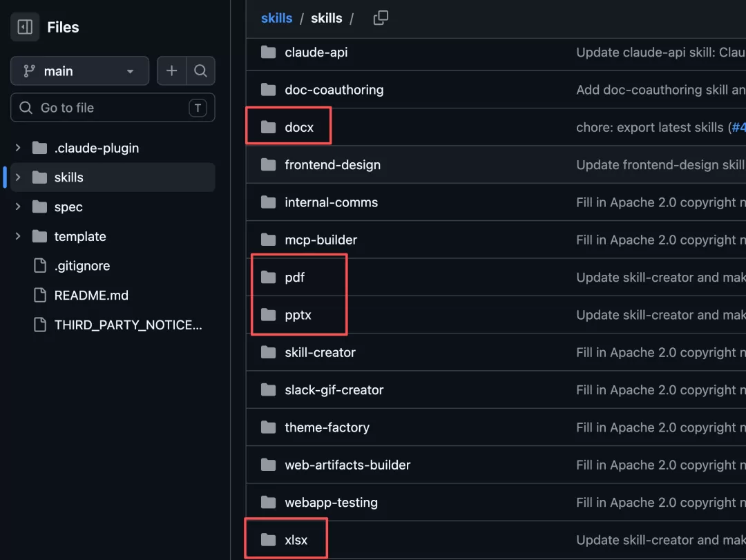
Task: Open 'Update skill-creator' commit in xlsx row
Action: 661,541
